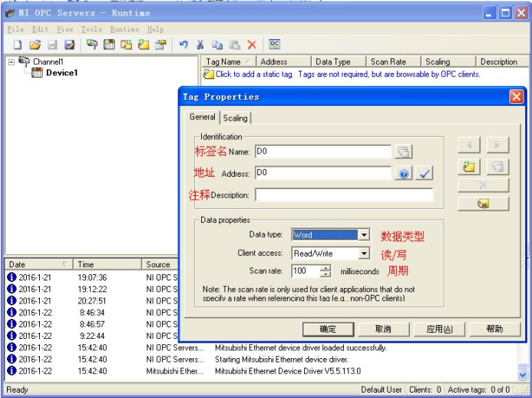Sort by Data Type column header
532x398 pixels.
pyautogui.click(x=339, y=61)
